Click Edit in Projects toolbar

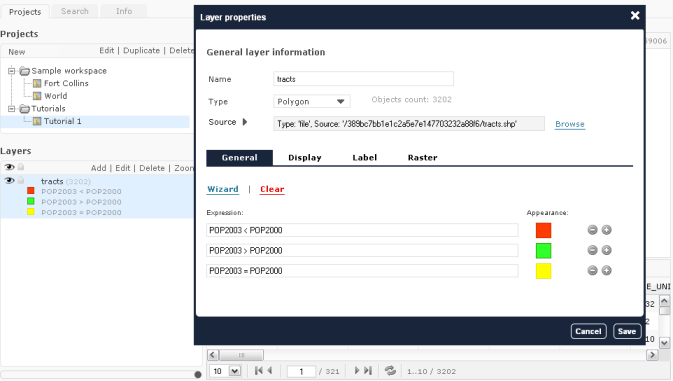[107, 51]
